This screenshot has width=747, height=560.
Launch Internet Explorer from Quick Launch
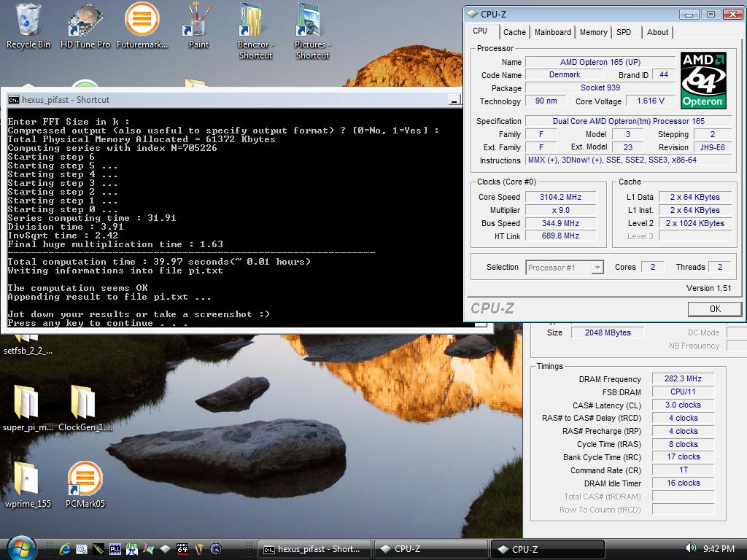click(65, 549)
